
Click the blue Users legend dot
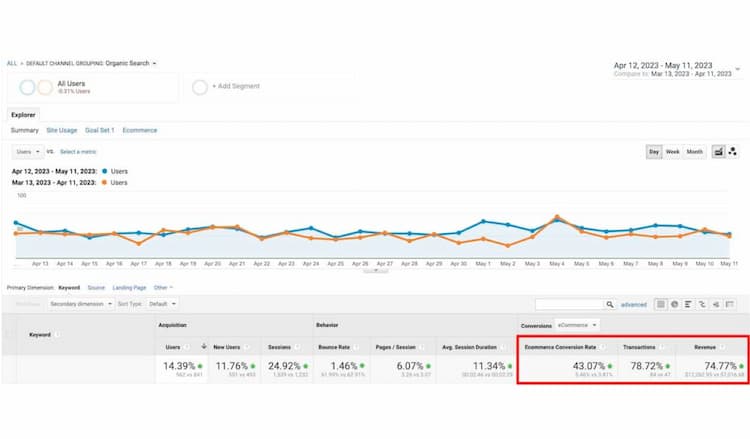(105, 171)
